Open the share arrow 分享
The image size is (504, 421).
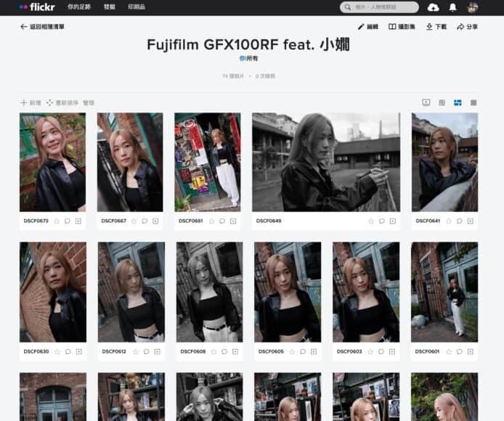(x=467, y=27)
